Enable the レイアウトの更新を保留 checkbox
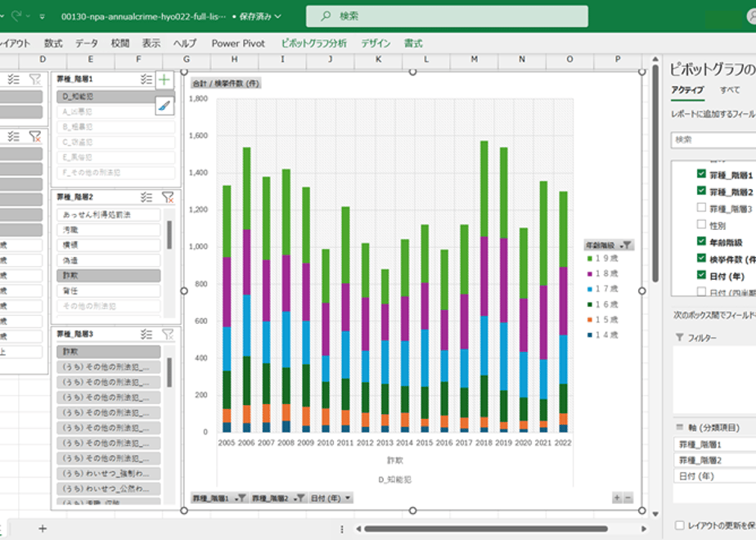The image size is (756, 540). pos(680,525)
